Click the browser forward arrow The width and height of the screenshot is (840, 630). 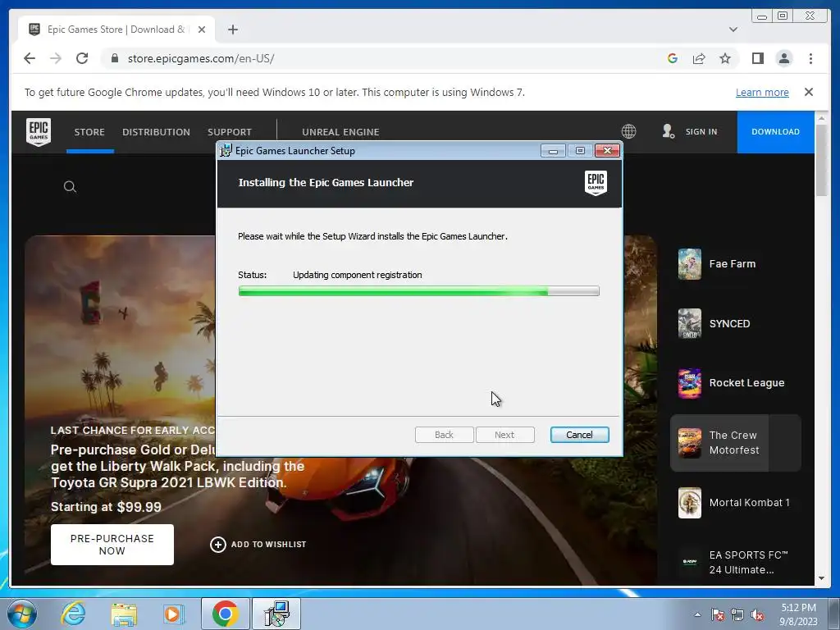point(56,58)
